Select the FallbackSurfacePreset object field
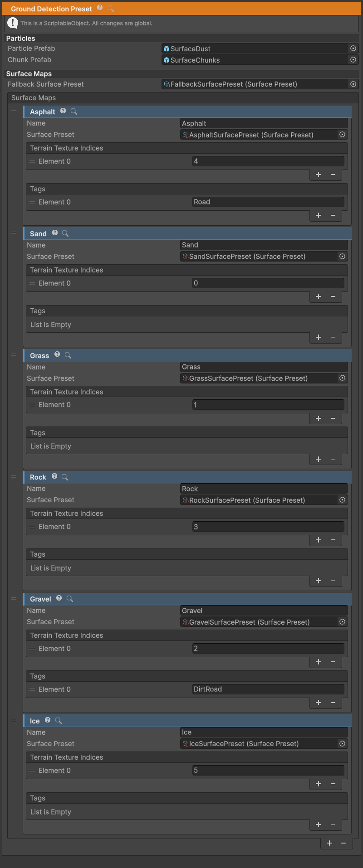Image resolution: width=363 pixels, height=868 pixels. (255, 84)
